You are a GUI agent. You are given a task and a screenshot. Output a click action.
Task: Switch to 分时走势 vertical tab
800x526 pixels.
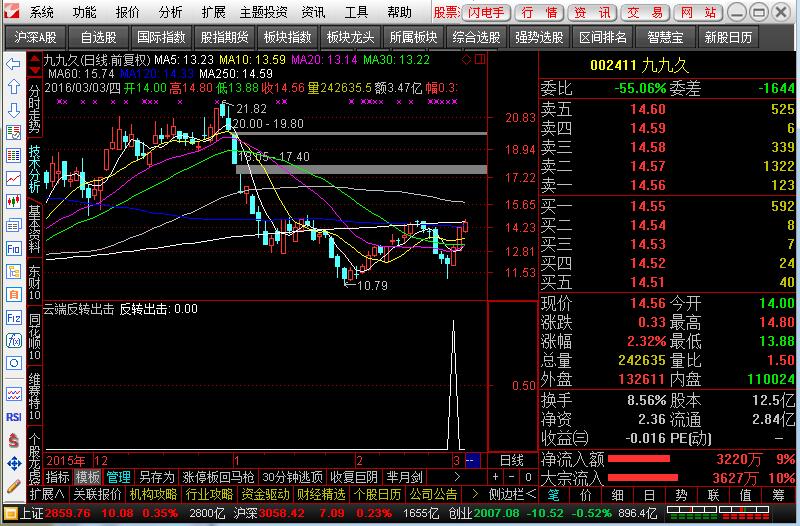coord(34,108)
